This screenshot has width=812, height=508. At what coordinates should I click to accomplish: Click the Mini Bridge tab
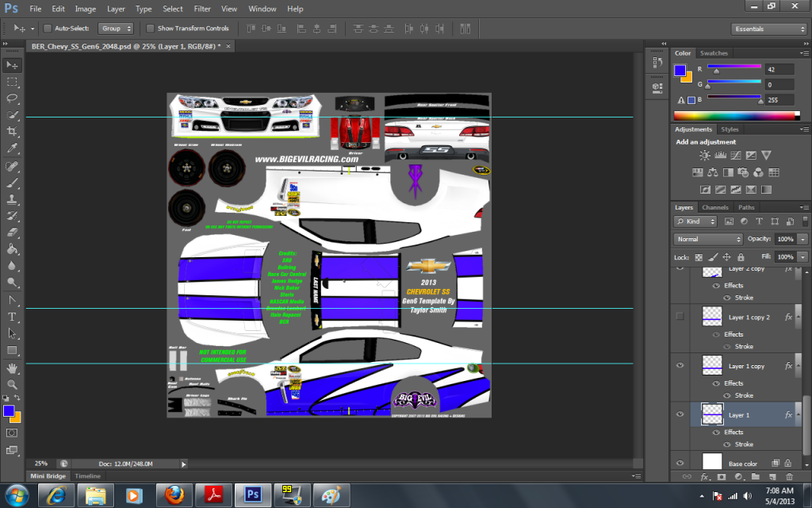(48, 476)
